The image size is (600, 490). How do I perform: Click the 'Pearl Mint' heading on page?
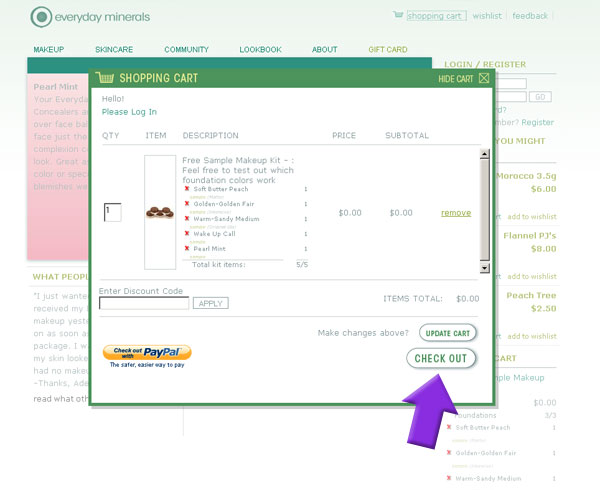[55, 87]
